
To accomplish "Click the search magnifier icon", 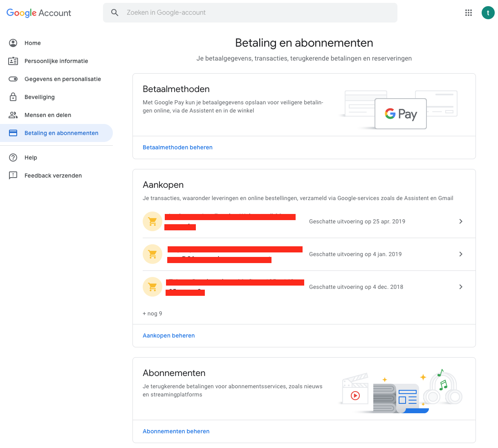I will point(115,13).
